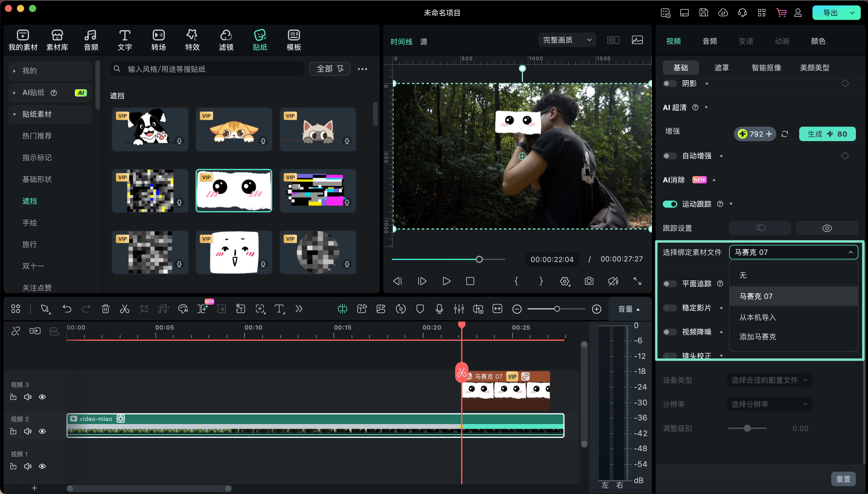The image size is (868, 494).
Task: Select 添加马赛克 from the dropdown list
Action: [x=757, y=337]
